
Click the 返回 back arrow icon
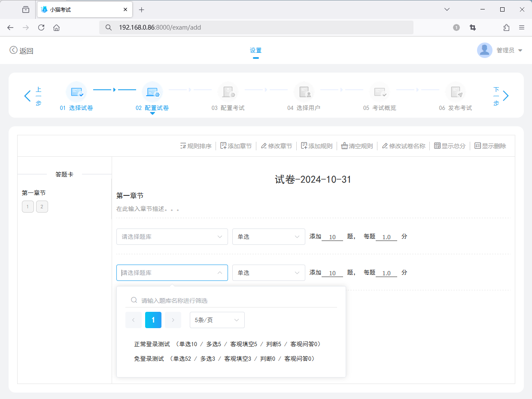click(x=14, y=50)
